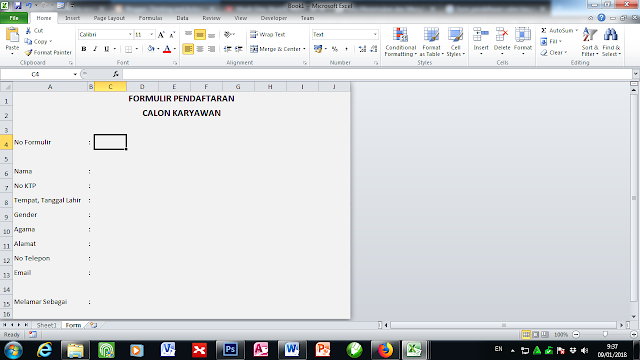Open the Calibri font name dropdown
Image resolution: width=640 pixels, height=360 pixels.
point(130,35)
